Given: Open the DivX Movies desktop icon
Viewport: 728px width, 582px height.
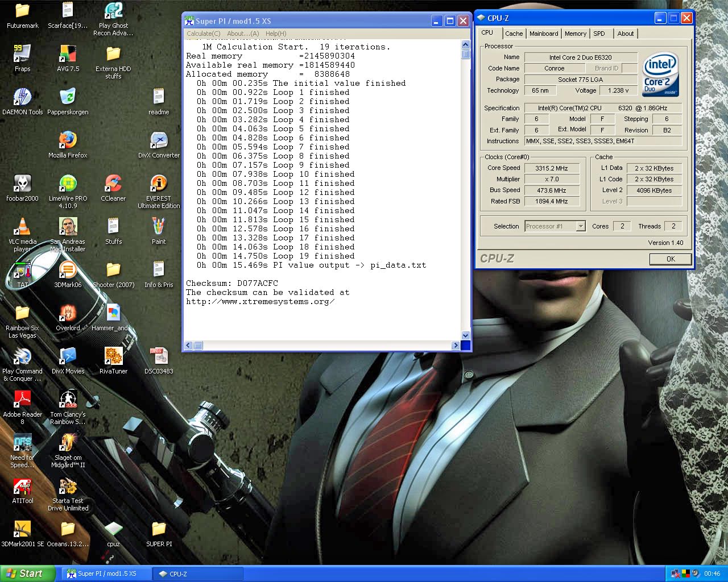Looking at the screenshot, I should [x=68, y=356].
